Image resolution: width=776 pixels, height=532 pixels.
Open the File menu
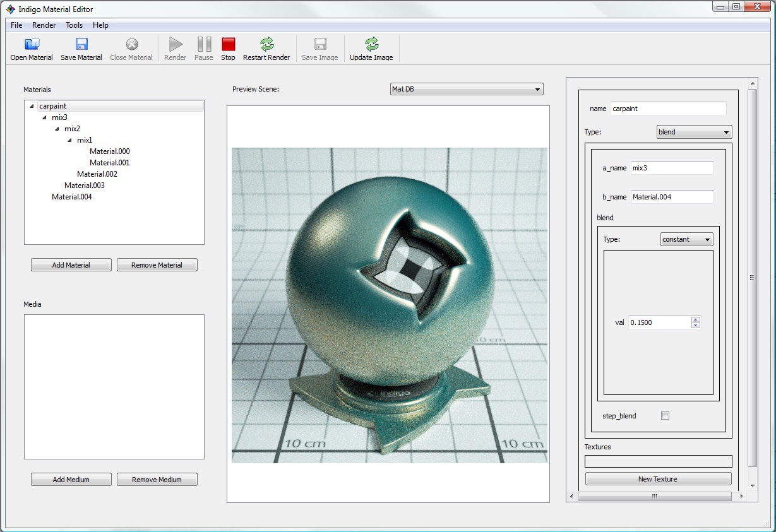click(x=16, y=25)
